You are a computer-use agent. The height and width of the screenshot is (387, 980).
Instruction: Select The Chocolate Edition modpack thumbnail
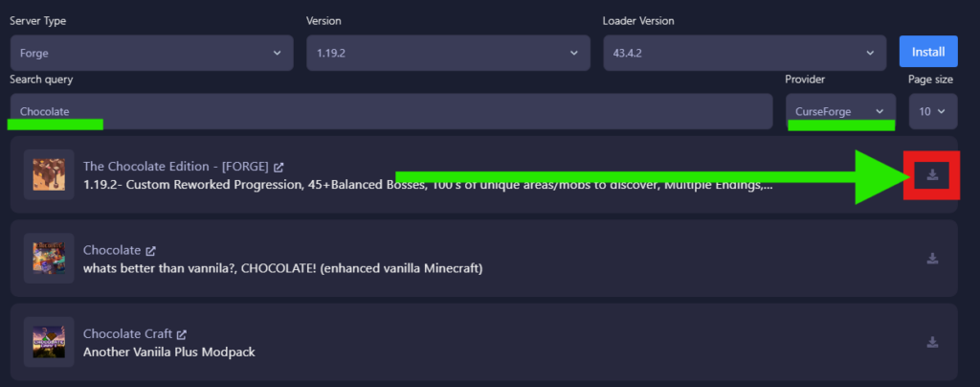coord(49,174)
